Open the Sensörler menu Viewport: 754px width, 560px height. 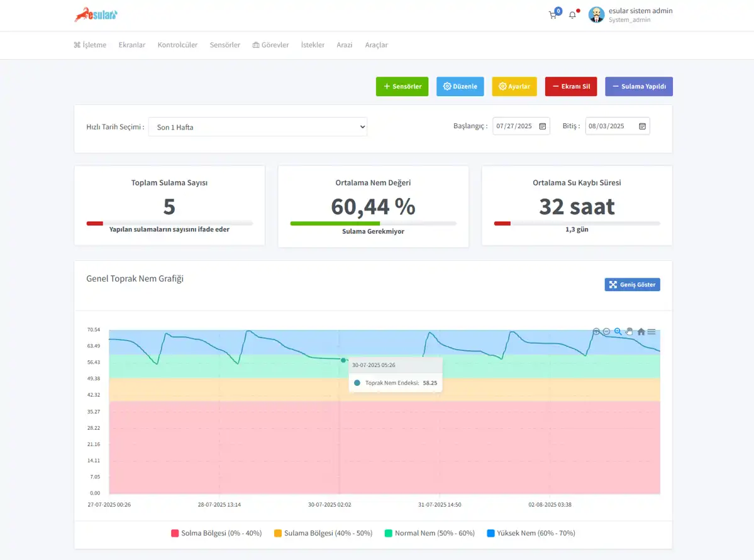click(x=225, y=45)
